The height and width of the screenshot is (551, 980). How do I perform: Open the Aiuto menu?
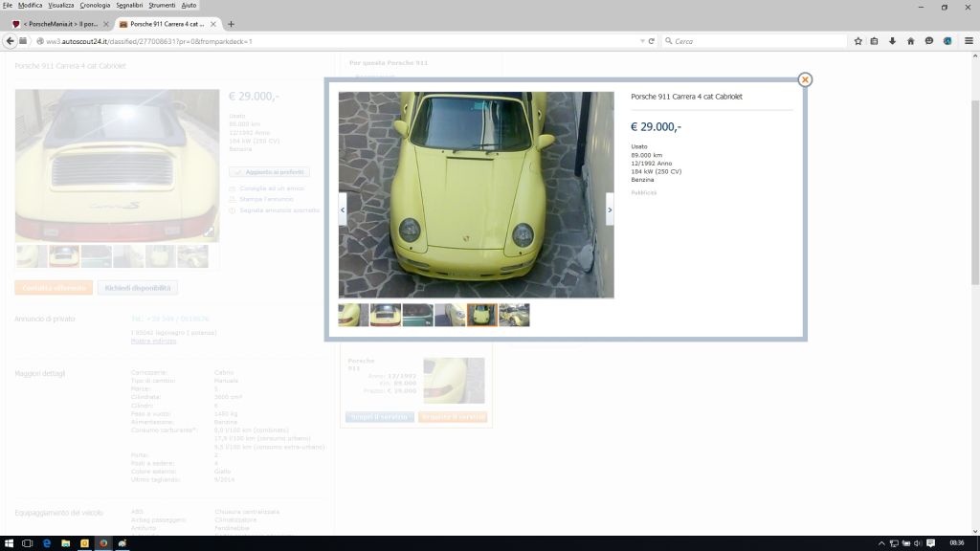coord(189,5)
